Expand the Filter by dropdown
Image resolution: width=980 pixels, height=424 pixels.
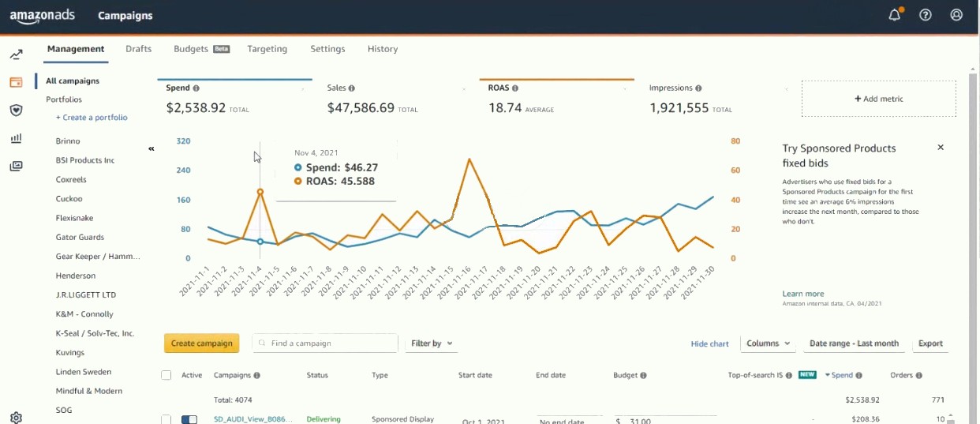click(x=432, y=343)
